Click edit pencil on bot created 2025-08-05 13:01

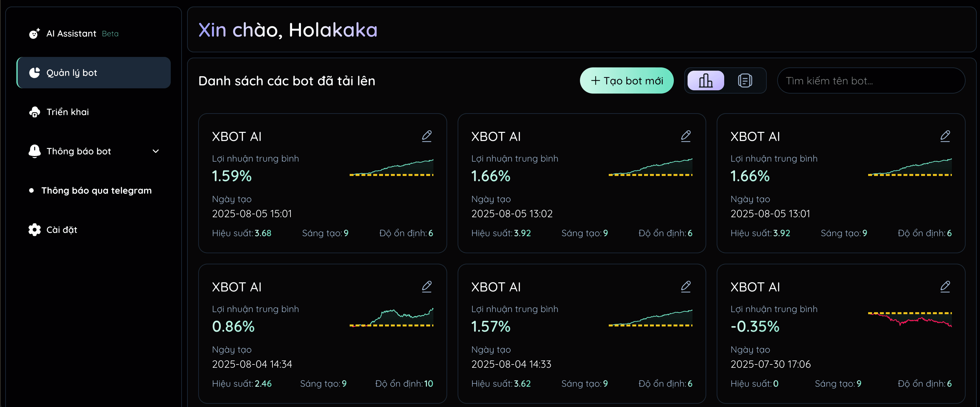945,136
